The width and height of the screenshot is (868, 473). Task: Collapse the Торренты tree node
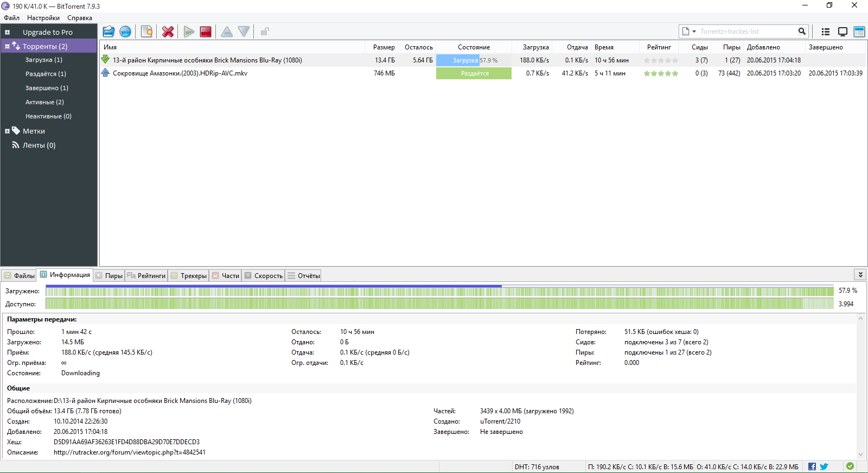(x=7, y=47)
